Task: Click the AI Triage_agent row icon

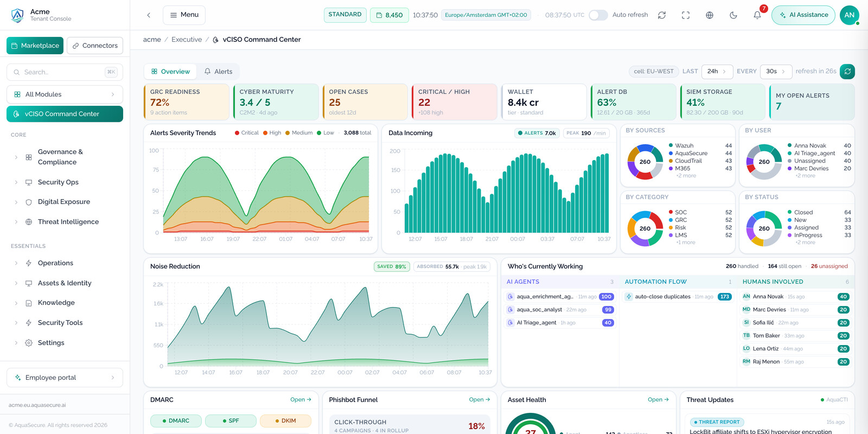Action: pyautogui.click(x=510, y=323)
